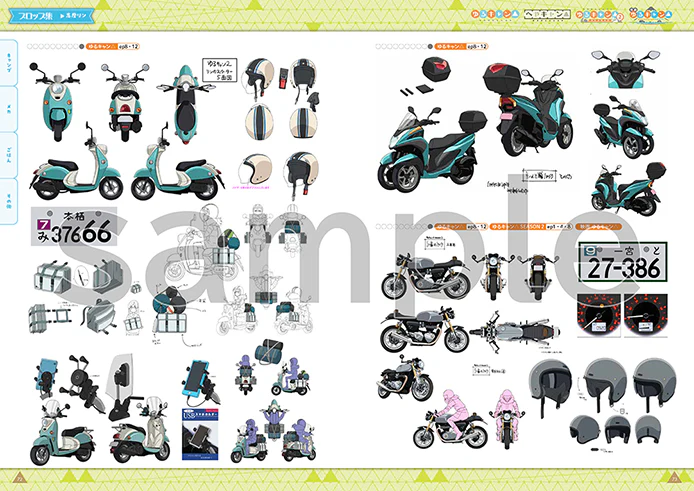The width and height of the screenshot is (694, 491).
Task: Click the handwritten note box near helmets
Action: pyautogui.click(x=220, y=70)
